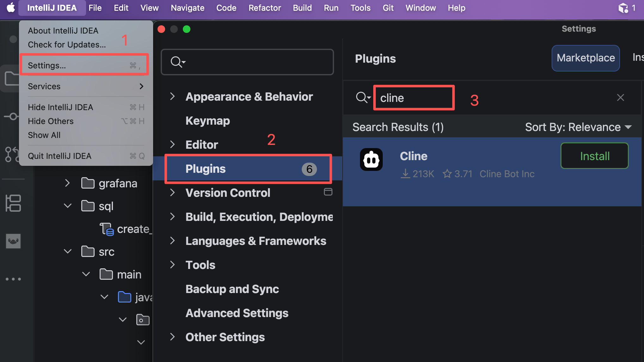Click the settings search field

(x=253, y=62)
